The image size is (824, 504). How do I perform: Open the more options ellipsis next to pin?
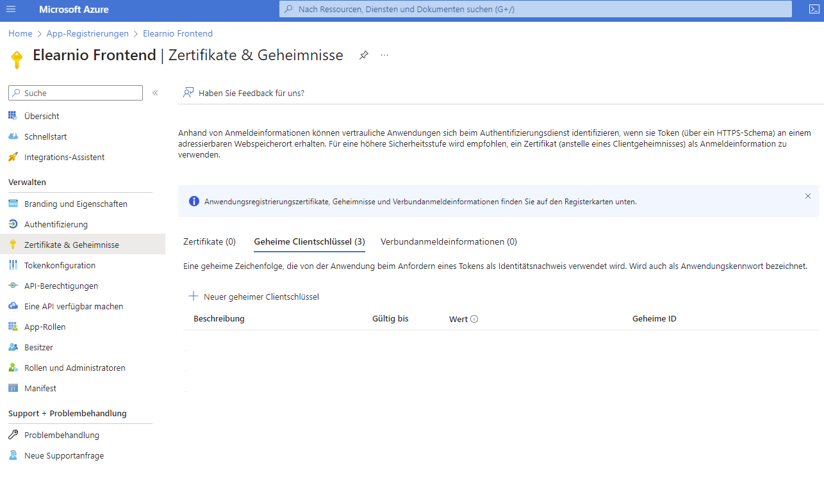384,55
